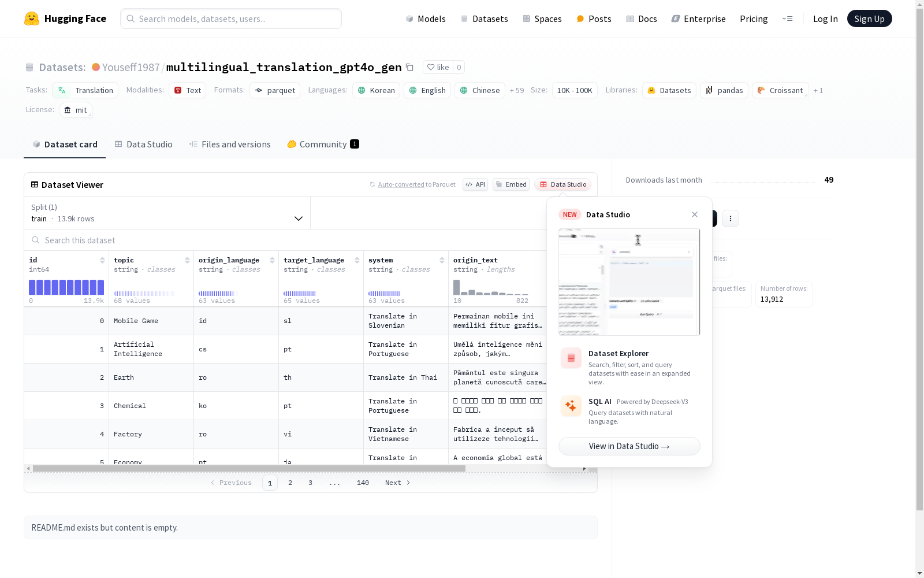
Task: Click View in Data Studio button
Action: [x=629, y=446]
